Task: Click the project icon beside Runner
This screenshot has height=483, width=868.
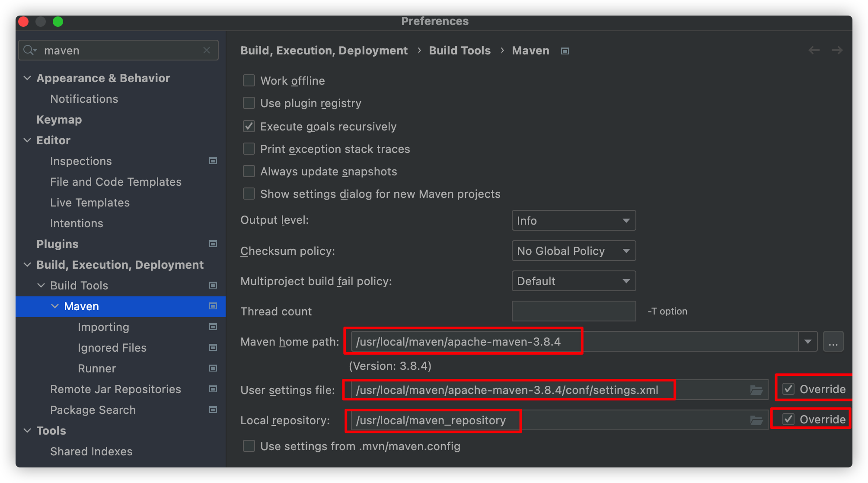Action: (213, 368)
